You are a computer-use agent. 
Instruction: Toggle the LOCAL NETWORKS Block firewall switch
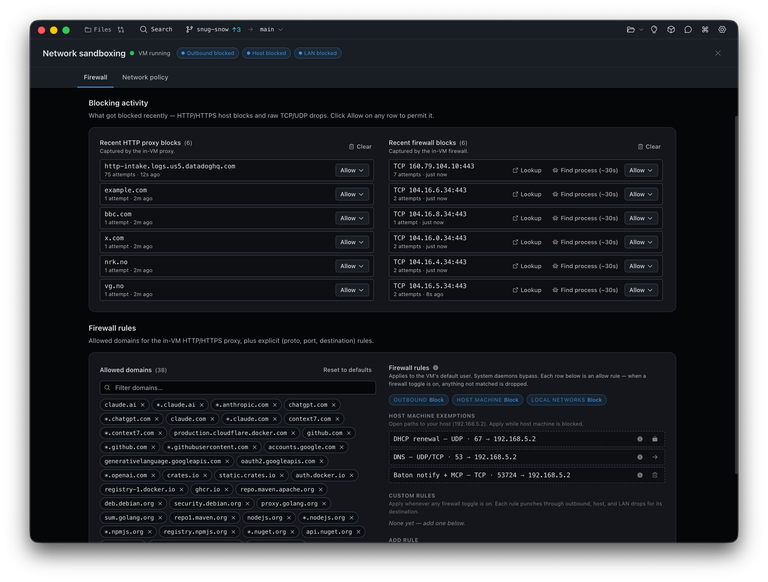tap(566, 400)
